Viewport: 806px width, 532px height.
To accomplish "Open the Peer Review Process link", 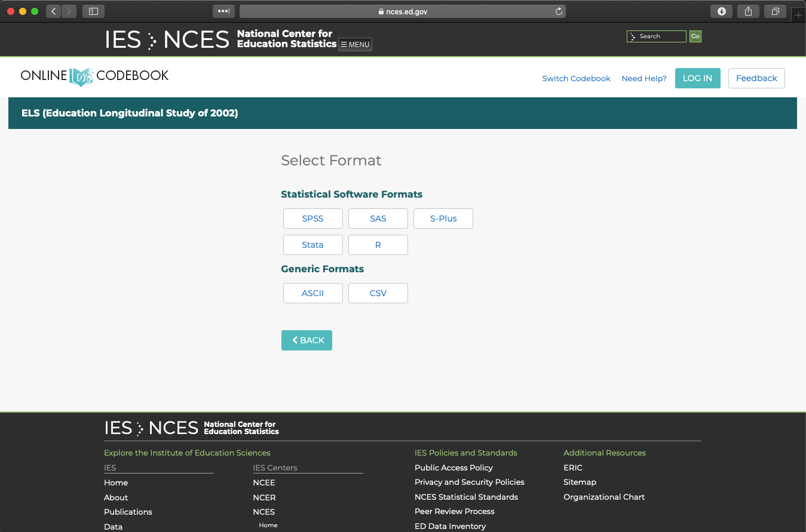I will [x=455, y=511].
